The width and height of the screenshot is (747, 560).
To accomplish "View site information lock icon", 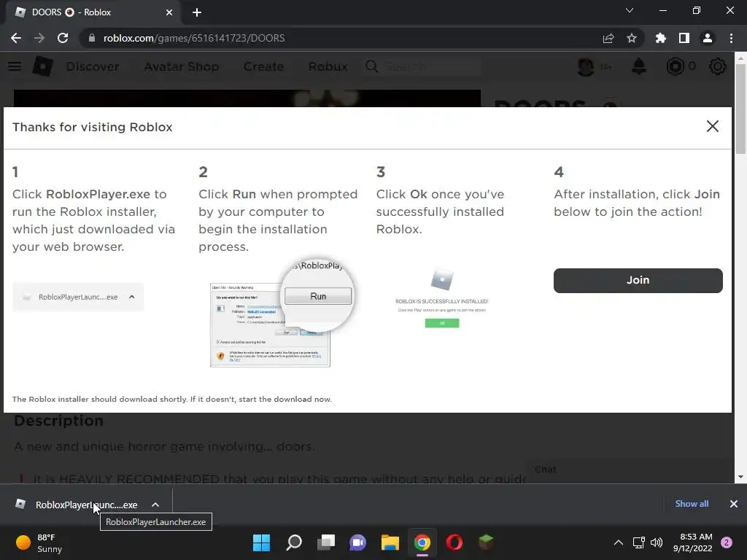I will (92, 38).
